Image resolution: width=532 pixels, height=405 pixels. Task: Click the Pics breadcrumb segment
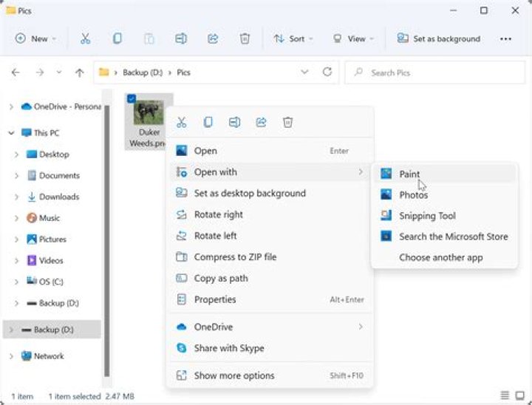183,72
